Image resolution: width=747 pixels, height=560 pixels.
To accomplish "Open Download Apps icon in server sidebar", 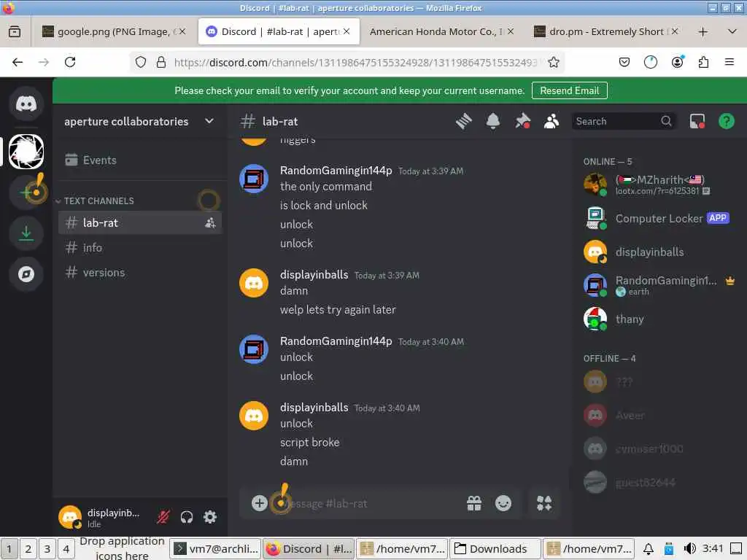I will 26,233.
